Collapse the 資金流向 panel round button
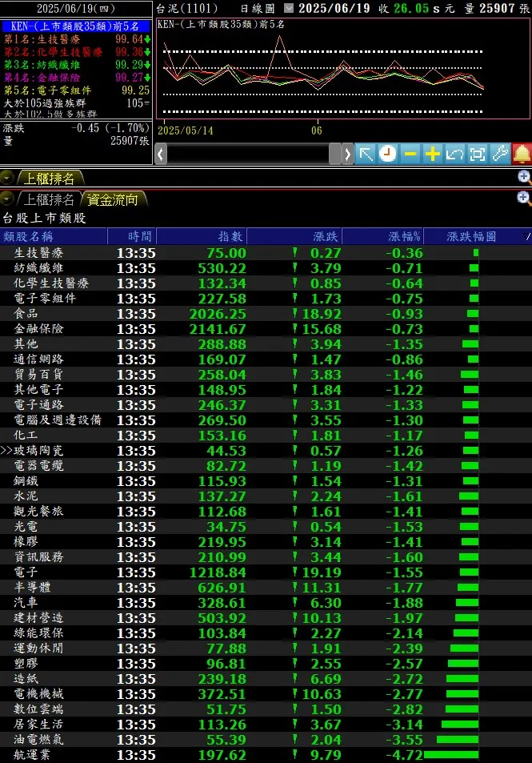This screenshot has width=532, height=763. click(6, 199)
